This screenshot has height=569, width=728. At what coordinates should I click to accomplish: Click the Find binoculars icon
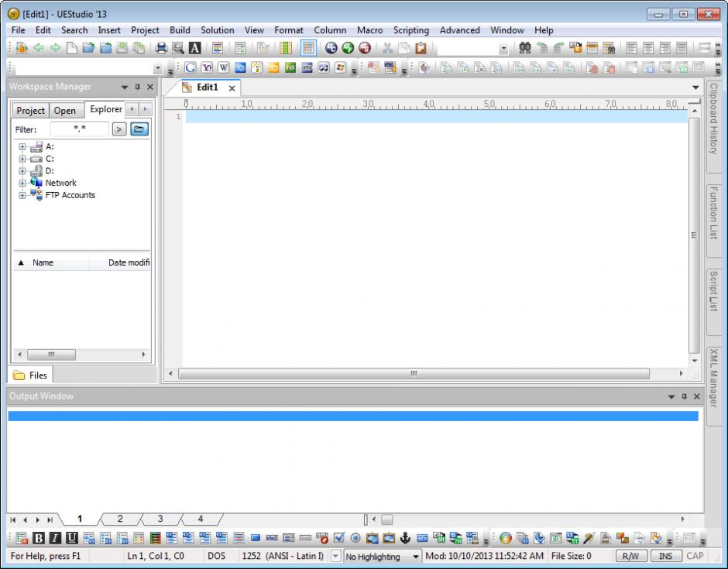pyautogui.click(x=525, y=48)
